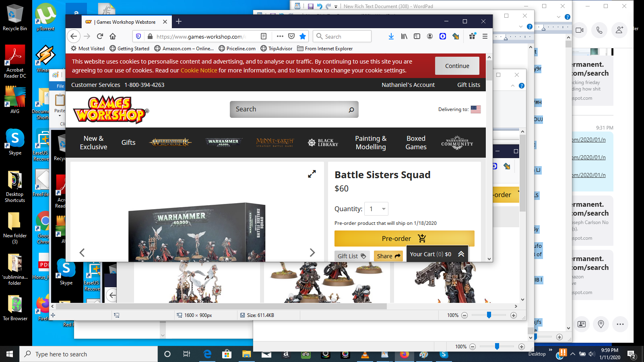
Task: Show the previous product image
Action: tap(82, 253)
